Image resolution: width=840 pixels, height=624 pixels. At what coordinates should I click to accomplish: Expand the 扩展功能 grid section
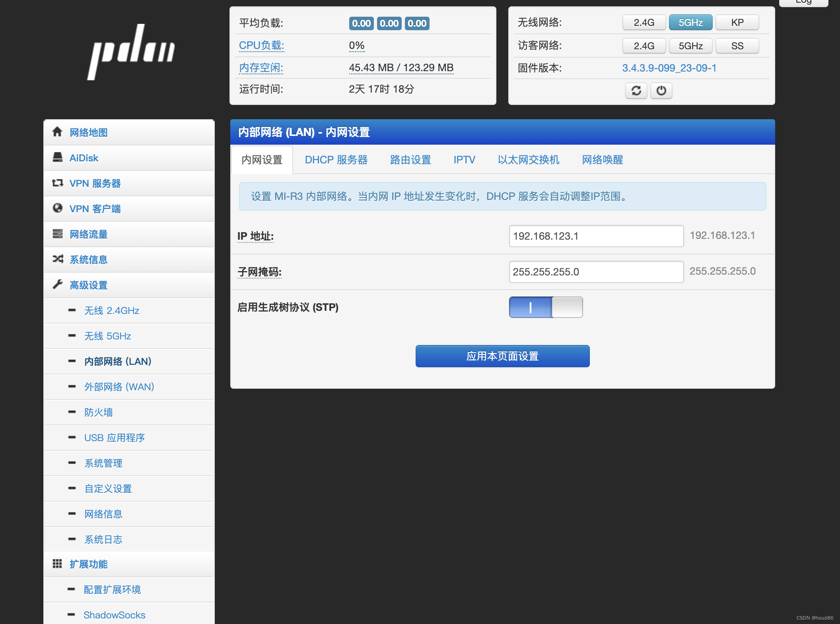[x=88, y=564]
